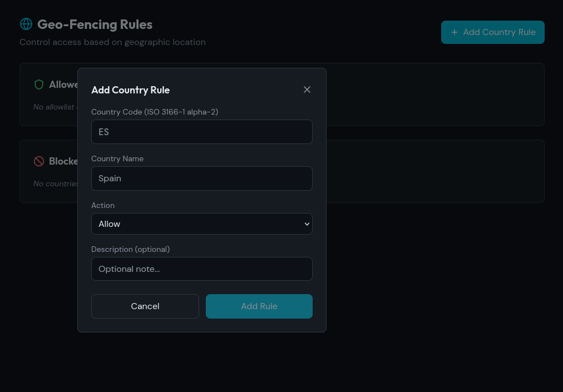Click the Country Name label

click(117, 158)
